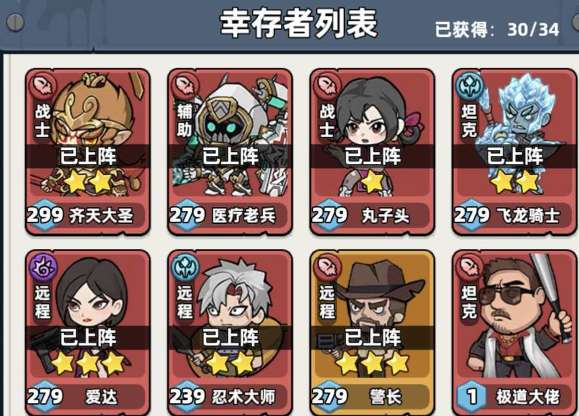Screen dimensions: 579x416
Task: Click the three stars on 警长
Action: [x=372, y=363]
